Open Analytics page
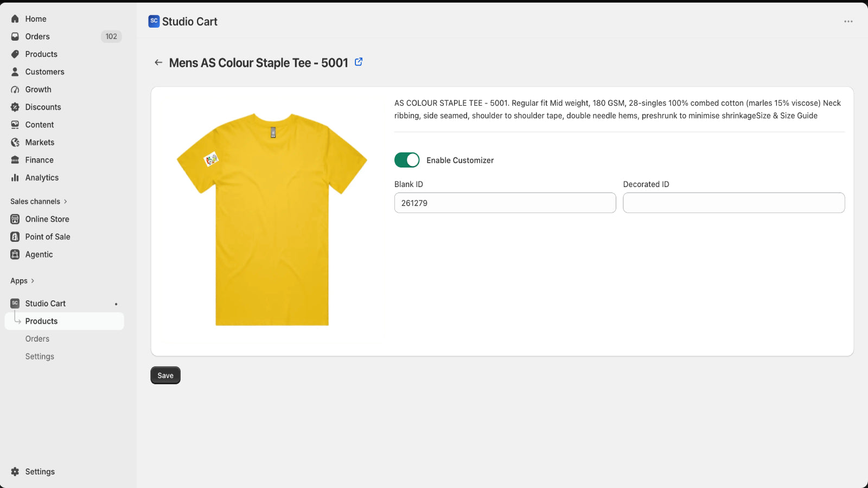The image size is (868, 488). tap(42, 177)
